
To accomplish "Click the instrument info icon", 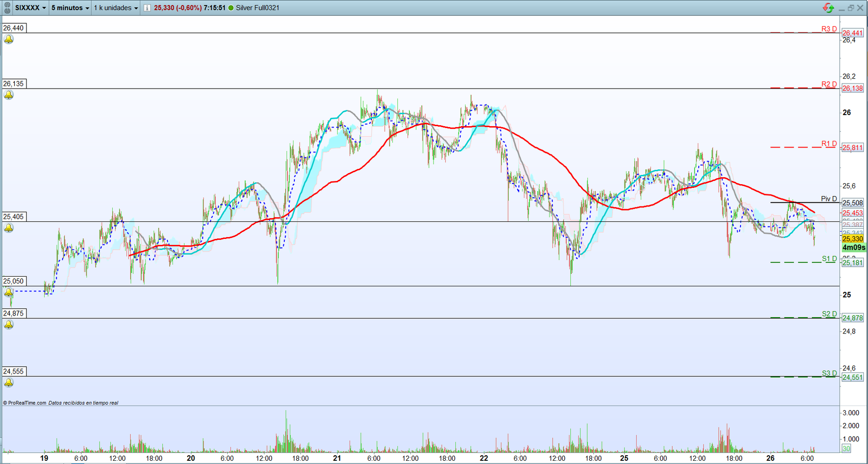I will 147,8.
